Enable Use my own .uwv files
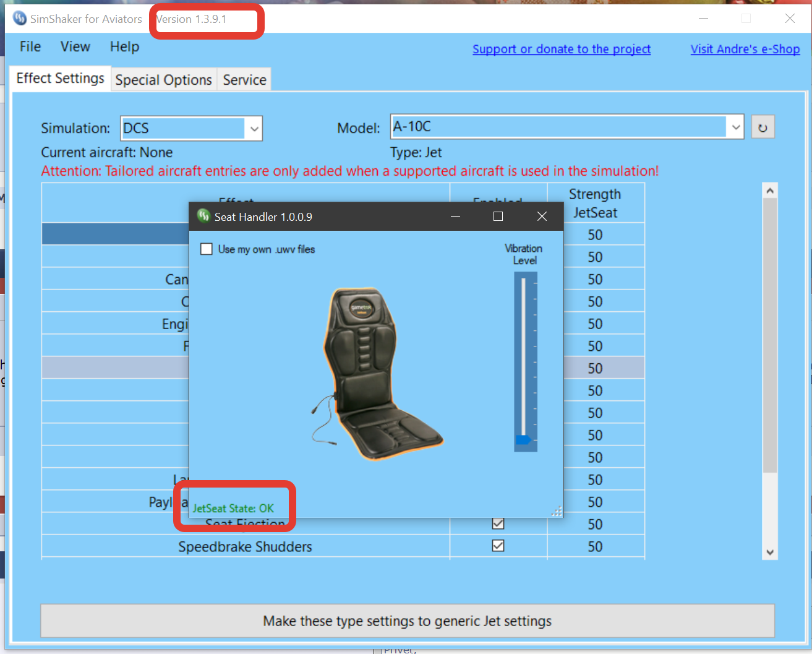The image size is (812, 654). pyautogui.click(x=207, y=249)
